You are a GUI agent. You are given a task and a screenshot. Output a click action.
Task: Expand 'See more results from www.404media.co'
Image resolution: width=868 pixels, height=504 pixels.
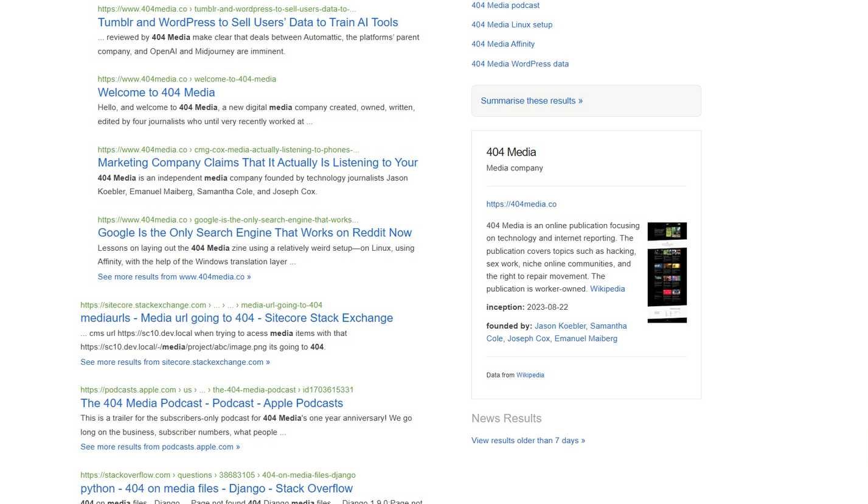point(174,277)
